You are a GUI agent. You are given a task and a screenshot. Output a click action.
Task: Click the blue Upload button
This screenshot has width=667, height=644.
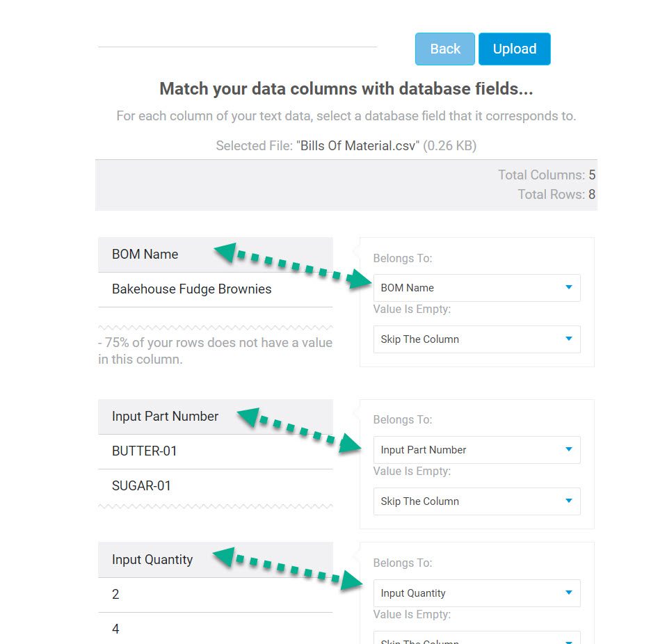point(514,49)
